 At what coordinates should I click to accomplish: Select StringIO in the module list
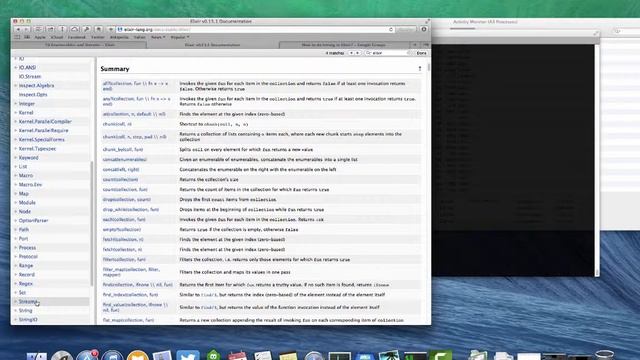[28, 320]
